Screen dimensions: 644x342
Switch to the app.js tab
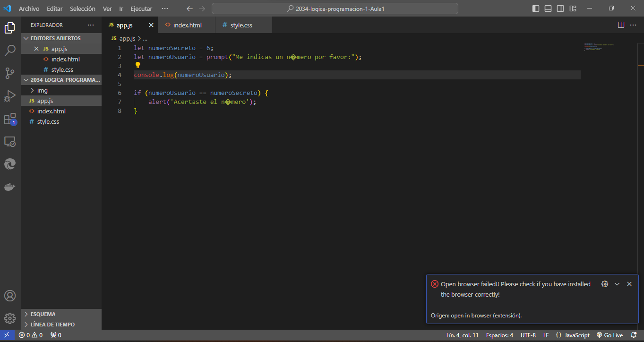click(x=130, y=25)
